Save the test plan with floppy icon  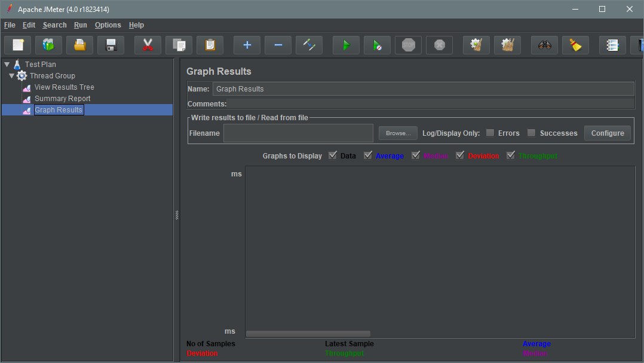111,45
